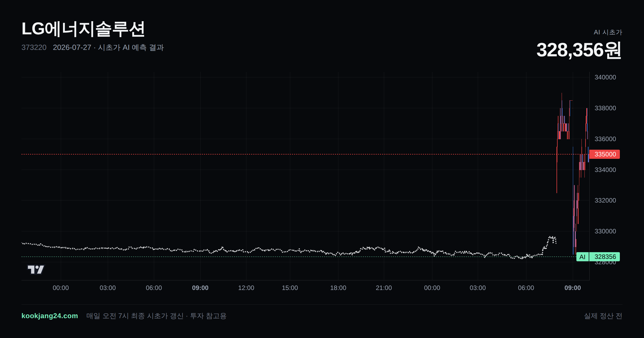The height and width of the screenshot is (338, 644).
Task: Click the 338000 price axis label
Action: pos(605,108)
